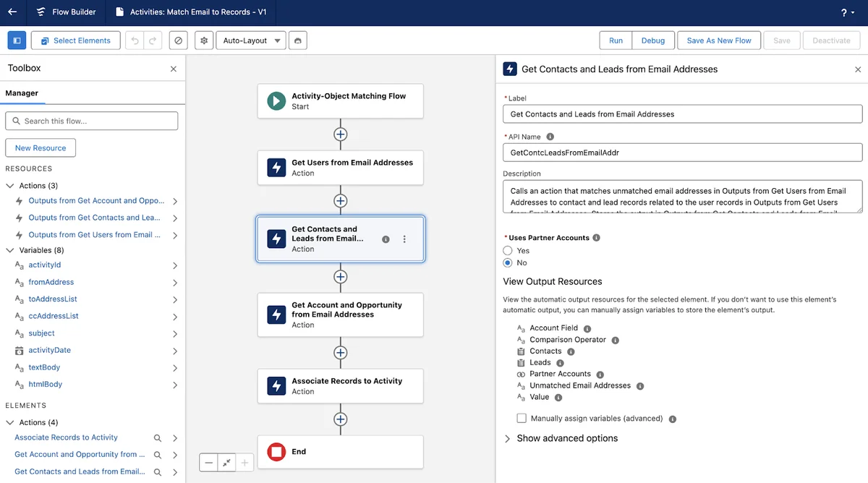
Task: Add element after Get Contacts and Leads
Action: tap(341, 276)
